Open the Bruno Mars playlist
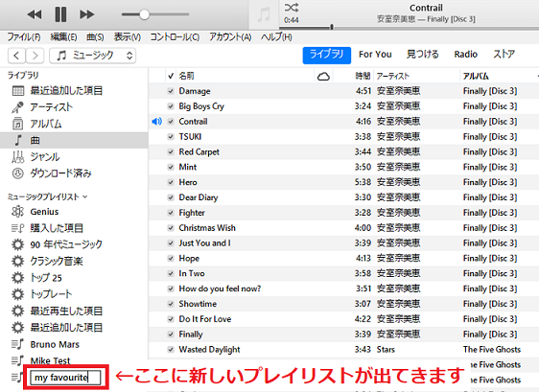The height and width of the screenshot is (392, 539). [x=55, y=344]
